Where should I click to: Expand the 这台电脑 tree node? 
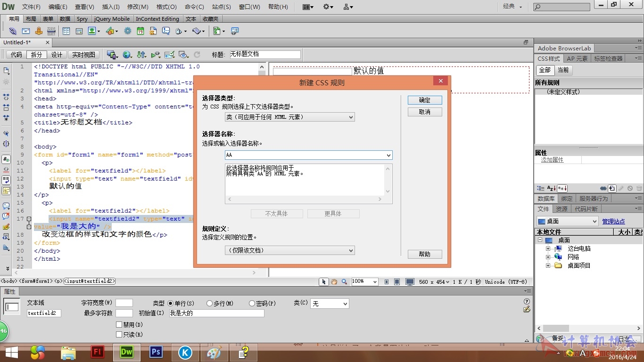coord(548,248)
